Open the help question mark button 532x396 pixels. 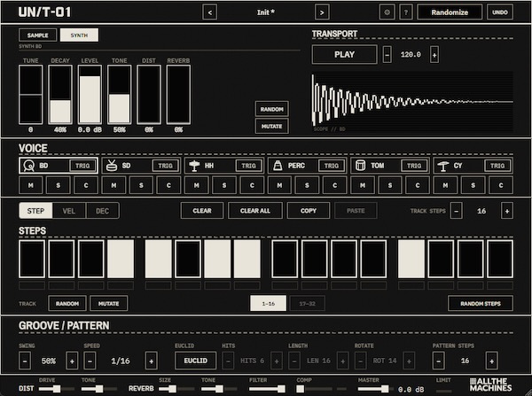point(406,12)
